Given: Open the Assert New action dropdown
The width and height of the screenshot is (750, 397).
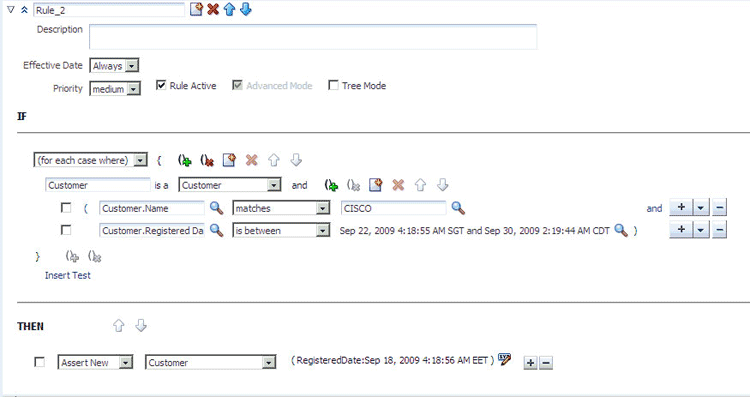Looking at the screenshot, I should coord(95,363).
